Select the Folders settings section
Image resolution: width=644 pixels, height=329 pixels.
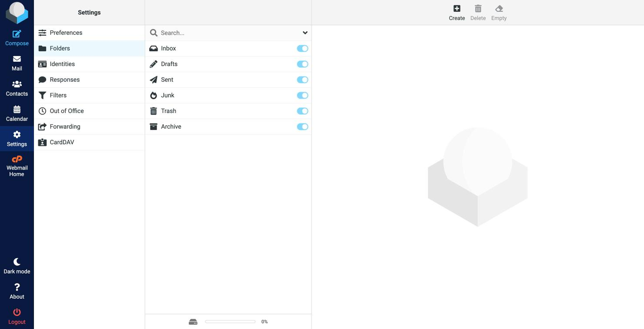tap(89, 48)
